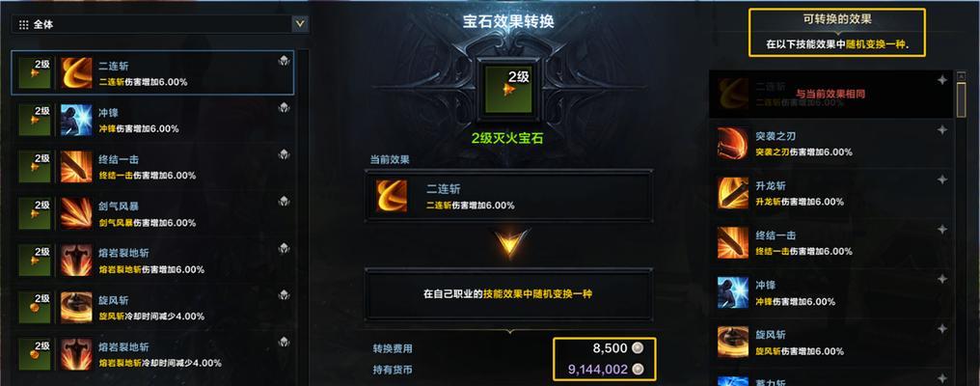
Task: Click the central 2级 gem slot
Action: pyautogui.click(x=508, y=90)
